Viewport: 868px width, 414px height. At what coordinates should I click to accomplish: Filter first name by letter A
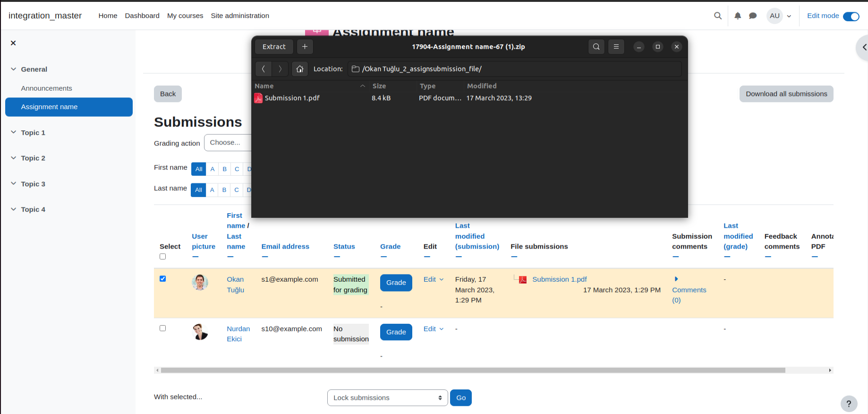(x=213, y=169)
